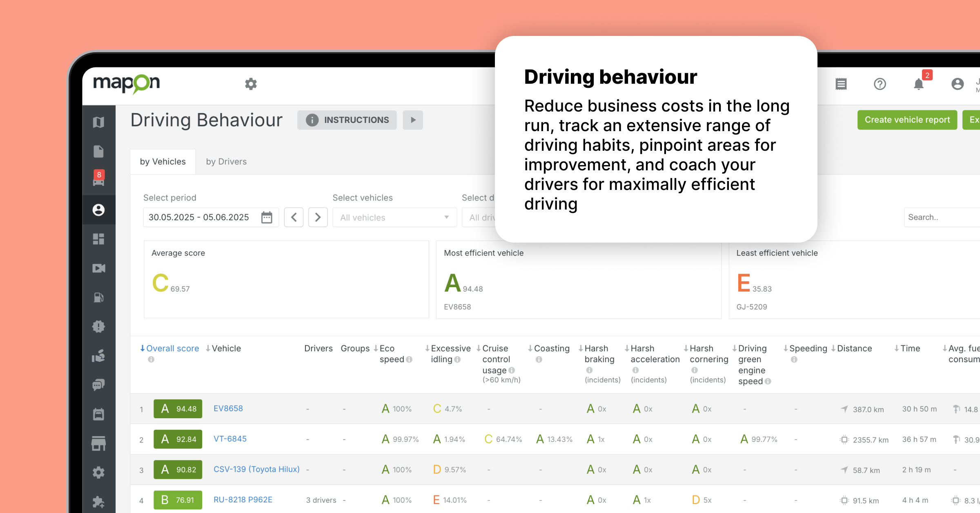Go to previous period arrow
980x513 pixels.
pos(294,217)
